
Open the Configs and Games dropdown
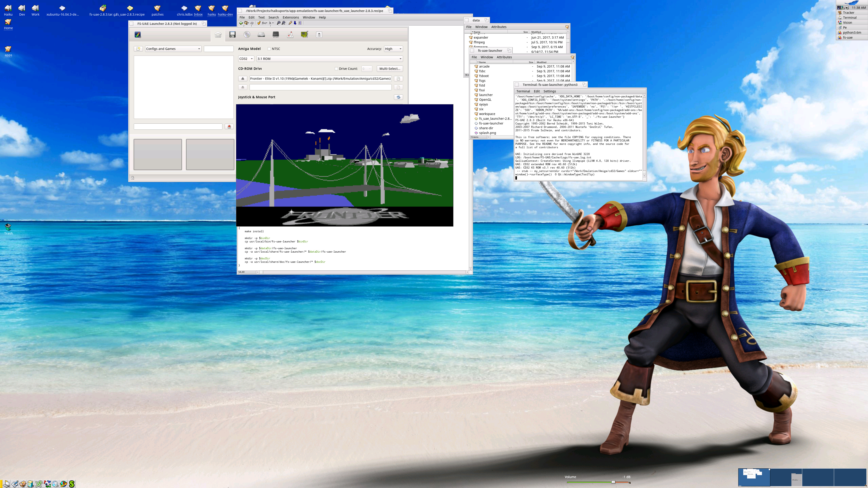click(173, 49)
